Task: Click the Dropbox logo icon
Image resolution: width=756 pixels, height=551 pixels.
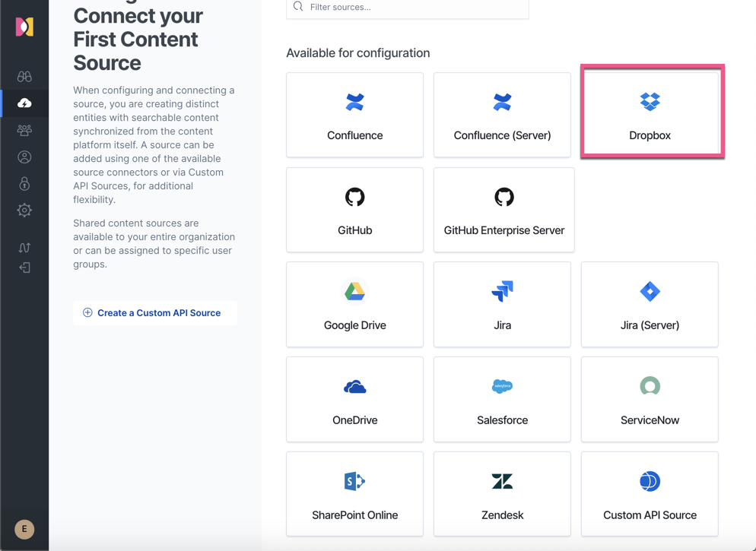Action: (x=650, y=102)
